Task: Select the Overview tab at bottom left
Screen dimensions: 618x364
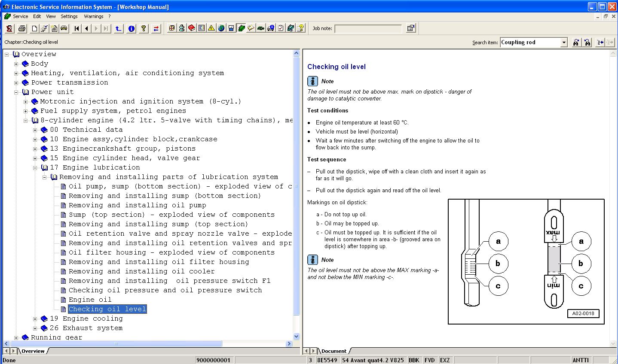Action: click(x=33, y=351)
